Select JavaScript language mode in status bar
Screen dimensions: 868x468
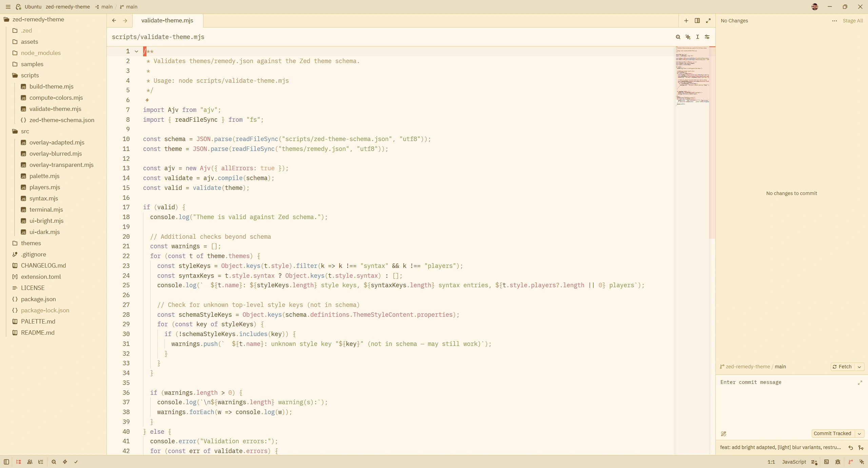pyautogui.click(x=794, y=462)
